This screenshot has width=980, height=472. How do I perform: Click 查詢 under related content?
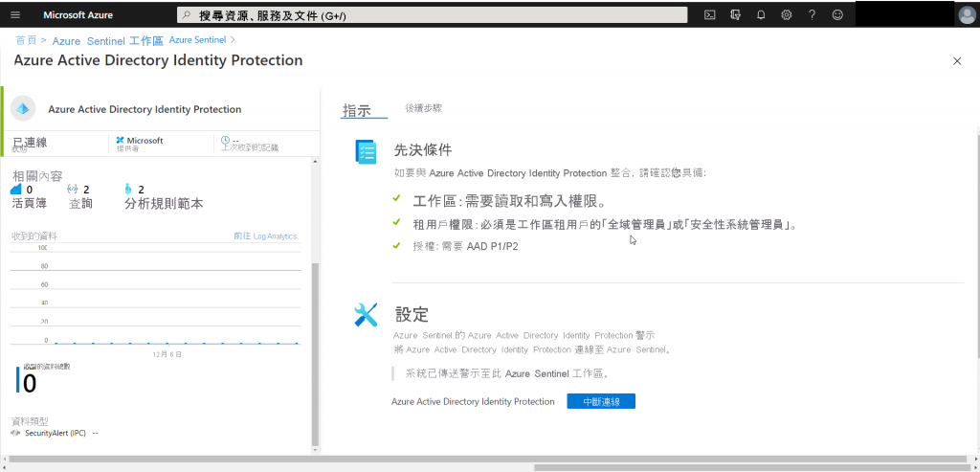80,203
